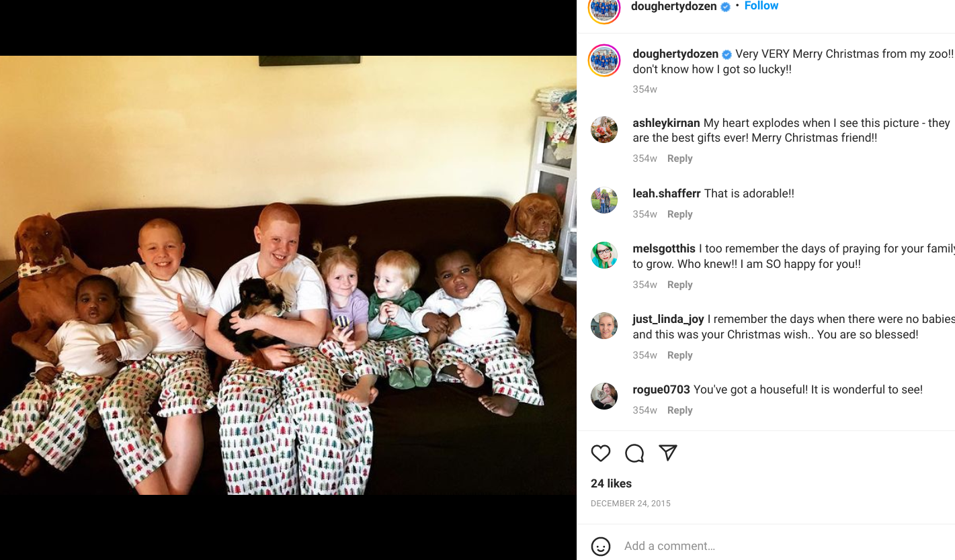The image size is (955, 560).
Task: Like the post with the heart icon
Action: (600, 453)
